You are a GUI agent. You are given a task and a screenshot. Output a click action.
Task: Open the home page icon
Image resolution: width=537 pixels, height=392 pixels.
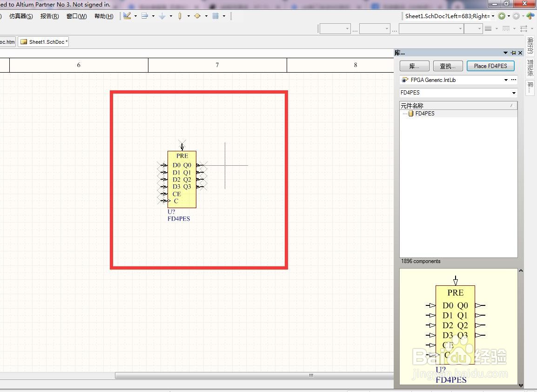tap(530, 16)
